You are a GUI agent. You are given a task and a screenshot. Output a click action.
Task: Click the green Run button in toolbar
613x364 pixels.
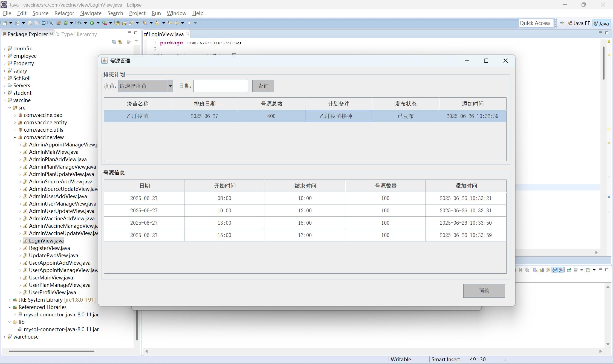click(x=92, y=23)
